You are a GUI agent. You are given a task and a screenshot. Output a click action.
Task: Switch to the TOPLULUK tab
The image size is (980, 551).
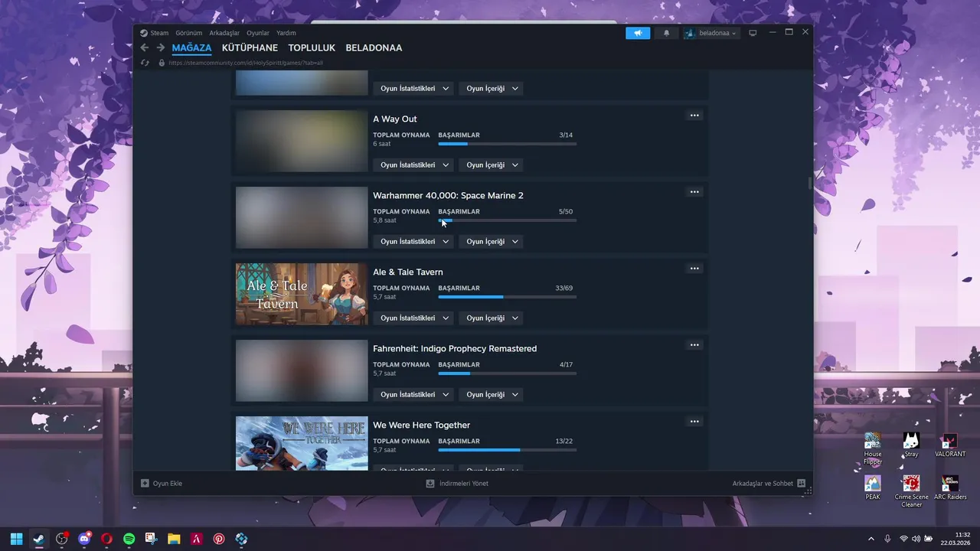312,47
